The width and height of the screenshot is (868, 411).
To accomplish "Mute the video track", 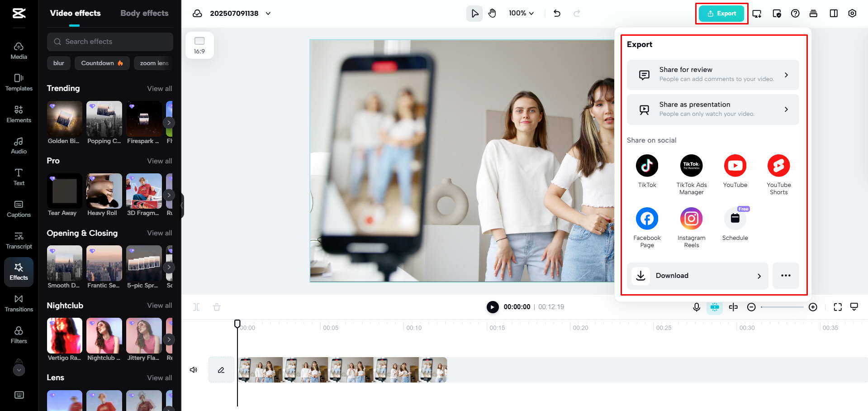I will [x=194, y=369].
